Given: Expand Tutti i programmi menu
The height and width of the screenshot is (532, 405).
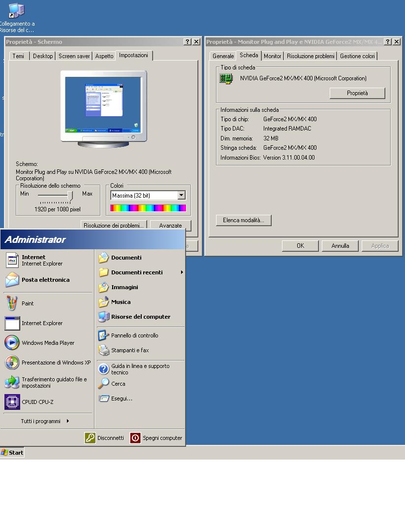Looking at the screenshot, I should pyautogui.click(x=45, y=421).
